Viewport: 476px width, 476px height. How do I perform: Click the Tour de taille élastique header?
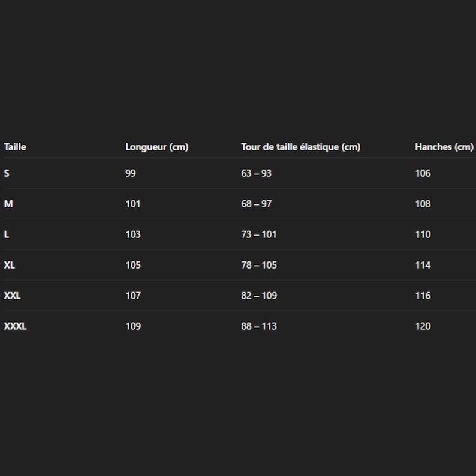pyautogui.click(x=301, y=147)
